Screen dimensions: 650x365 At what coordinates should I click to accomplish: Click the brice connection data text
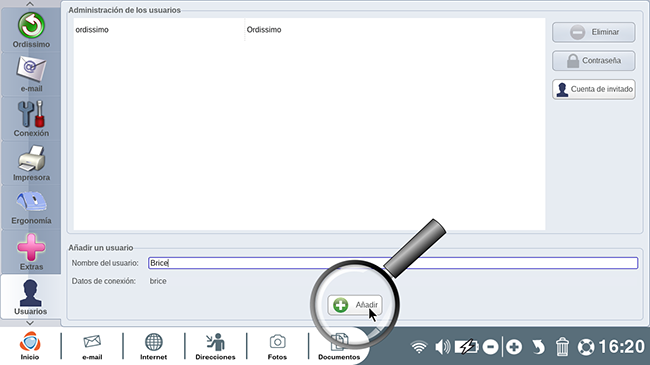(x=158, y=281)
